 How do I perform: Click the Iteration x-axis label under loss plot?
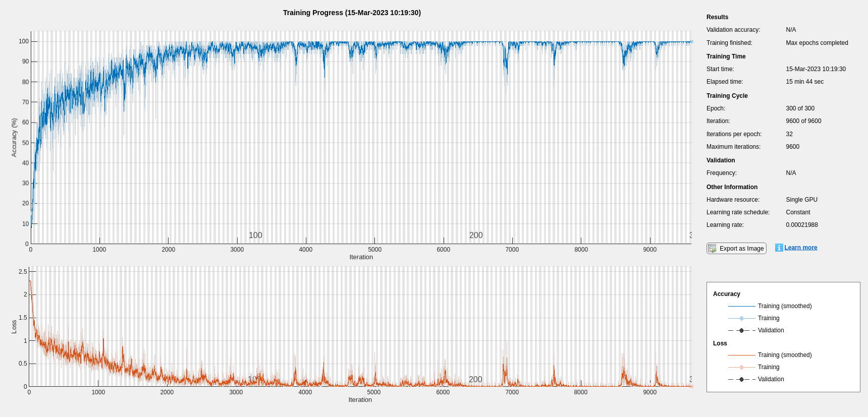(360, 400)
